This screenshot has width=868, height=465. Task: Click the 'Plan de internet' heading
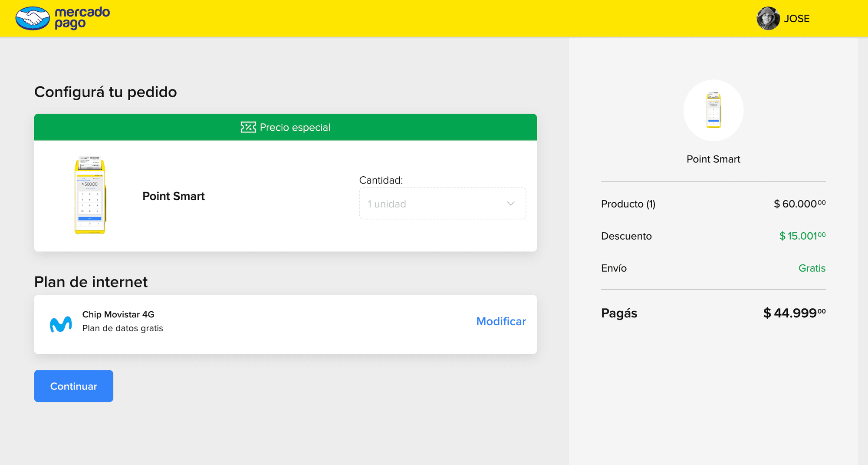(91, 282)
